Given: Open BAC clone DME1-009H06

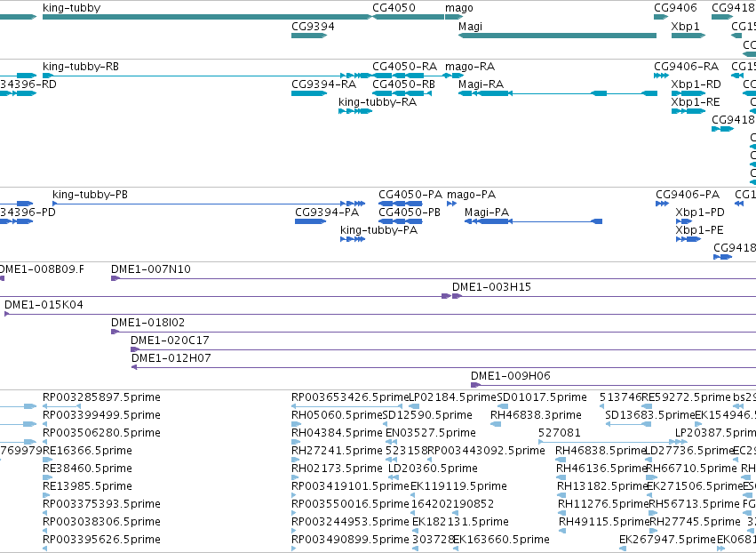Looking at the screenshot, I should pos(613,385).
